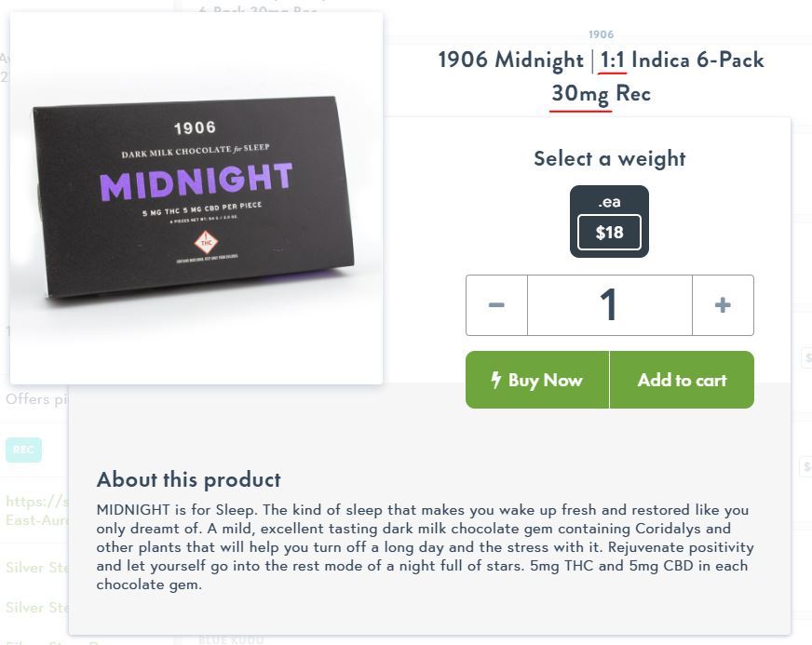
Task: Click the quantity input field showing 1
Action: [x=610, y=305]
